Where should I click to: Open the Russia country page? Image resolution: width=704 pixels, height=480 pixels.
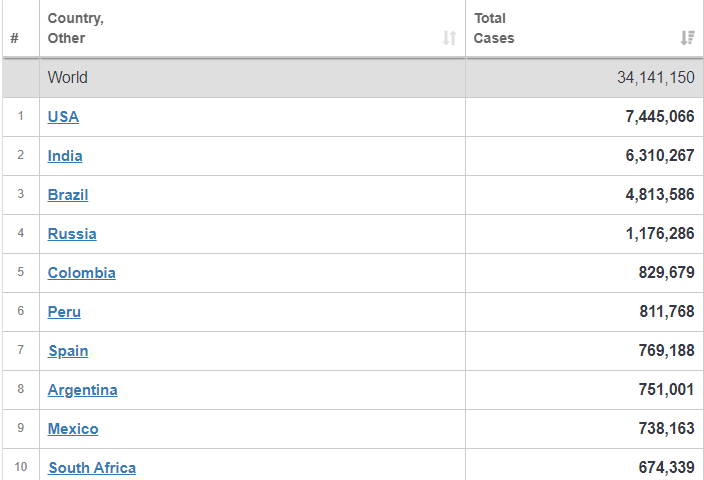click(x=72, y=234)
